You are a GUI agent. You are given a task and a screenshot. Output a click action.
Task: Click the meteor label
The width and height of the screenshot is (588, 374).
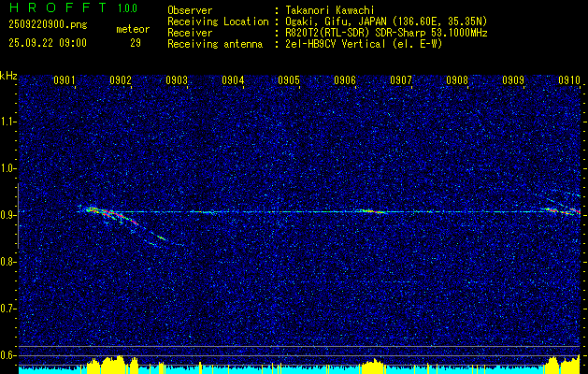133,29
